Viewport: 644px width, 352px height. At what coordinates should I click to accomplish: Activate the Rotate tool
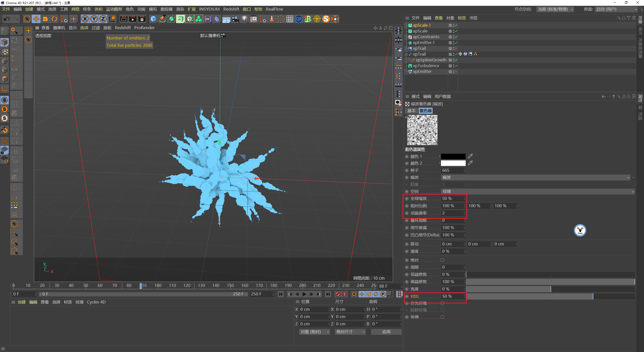(x=54, y=19)
